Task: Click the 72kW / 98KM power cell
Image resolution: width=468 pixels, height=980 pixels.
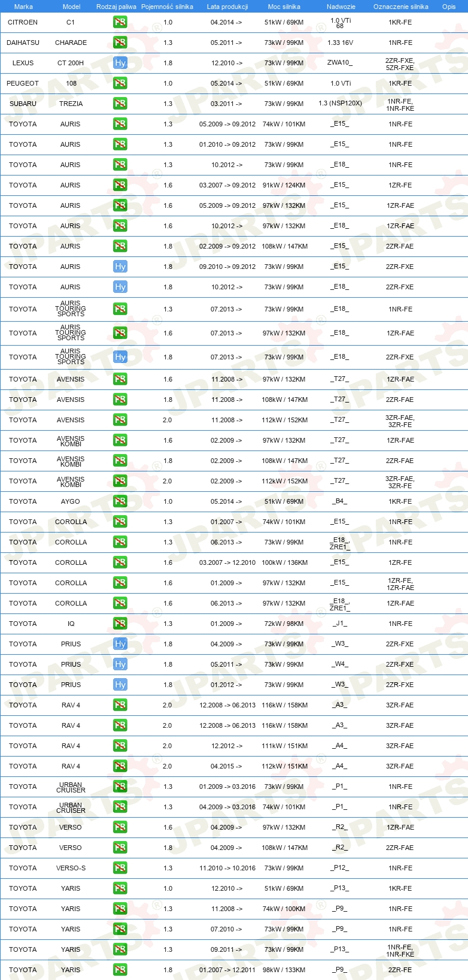Action: (x=284, y=624)
